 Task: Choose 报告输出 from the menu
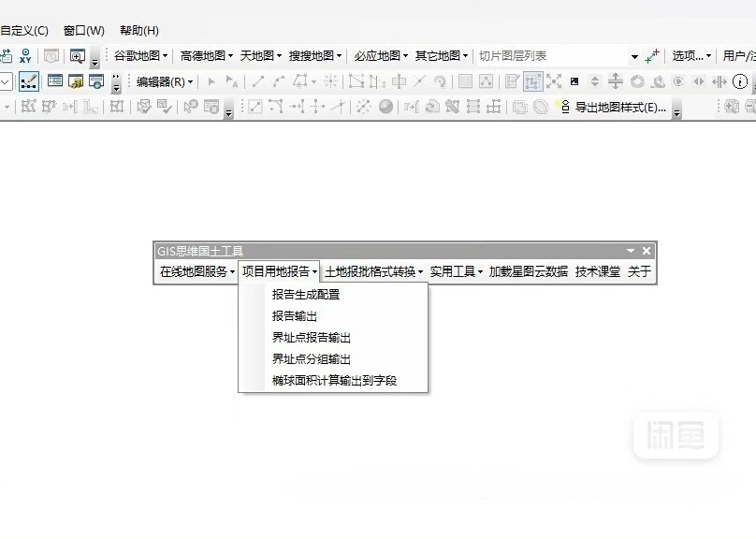pyautogui.click(x=333, y=315)
